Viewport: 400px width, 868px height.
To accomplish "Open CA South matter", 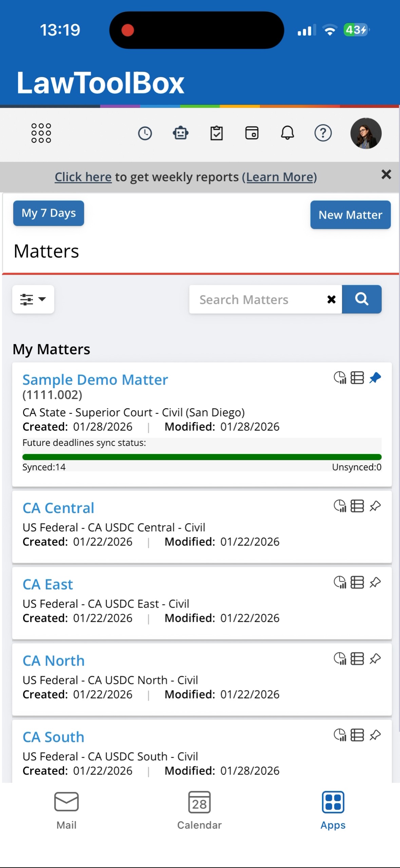I will tap(54, 737).
